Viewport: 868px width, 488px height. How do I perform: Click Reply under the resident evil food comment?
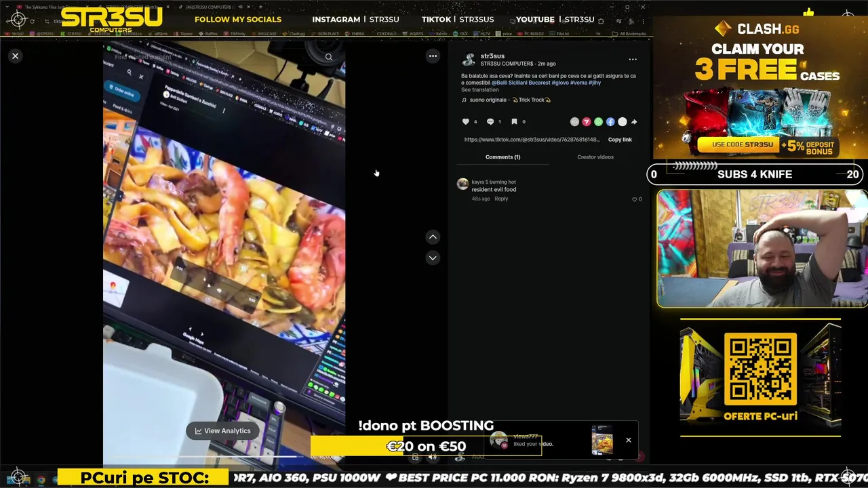[x=501, y=199]
